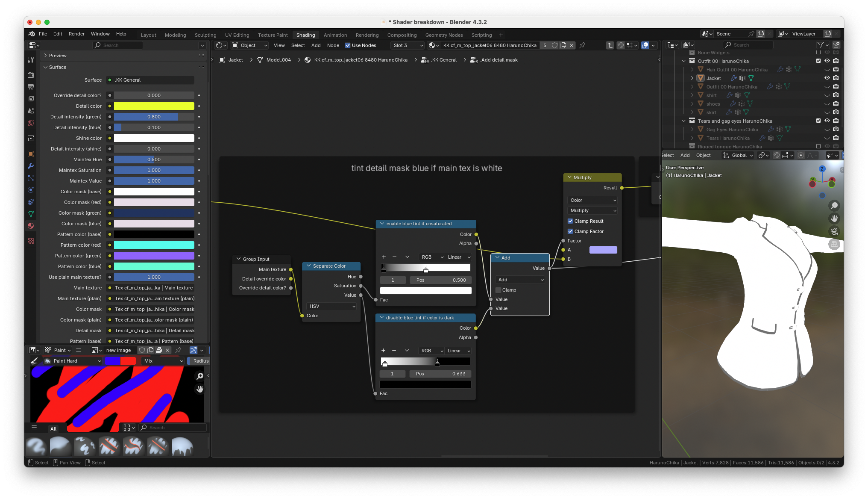This screenshot has height=499, width=868.
Task: Click the viewport pan hand icon
Action: point(834,218)
